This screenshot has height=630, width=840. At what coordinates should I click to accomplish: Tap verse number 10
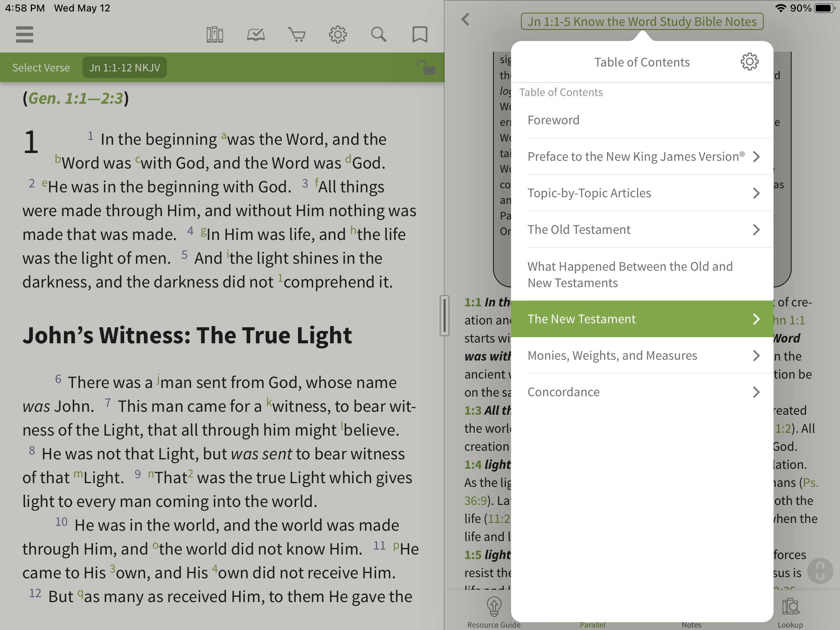(x=62, y=521)
